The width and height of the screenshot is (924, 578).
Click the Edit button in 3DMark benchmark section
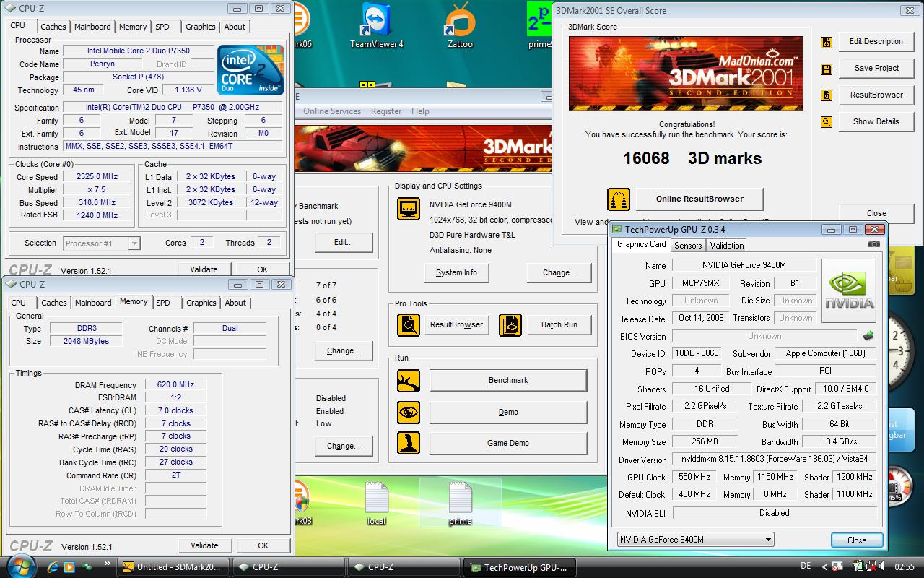344,242
